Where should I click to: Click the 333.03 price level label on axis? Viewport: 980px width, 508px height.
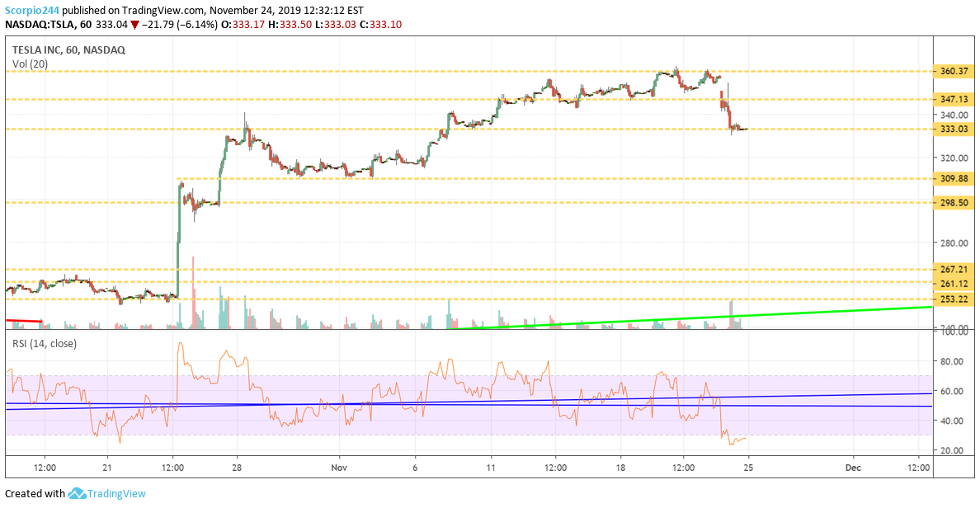[954, 129]
